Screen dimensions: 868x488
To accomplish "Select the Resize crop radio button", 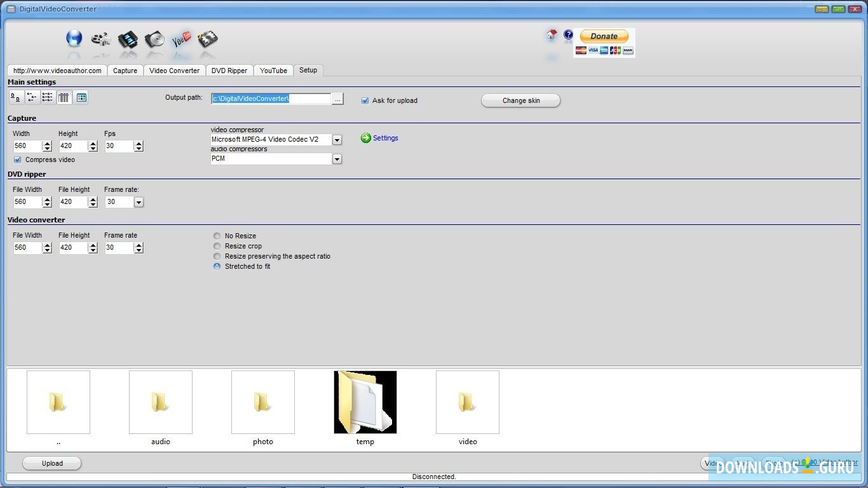I will tap(217, 246).
